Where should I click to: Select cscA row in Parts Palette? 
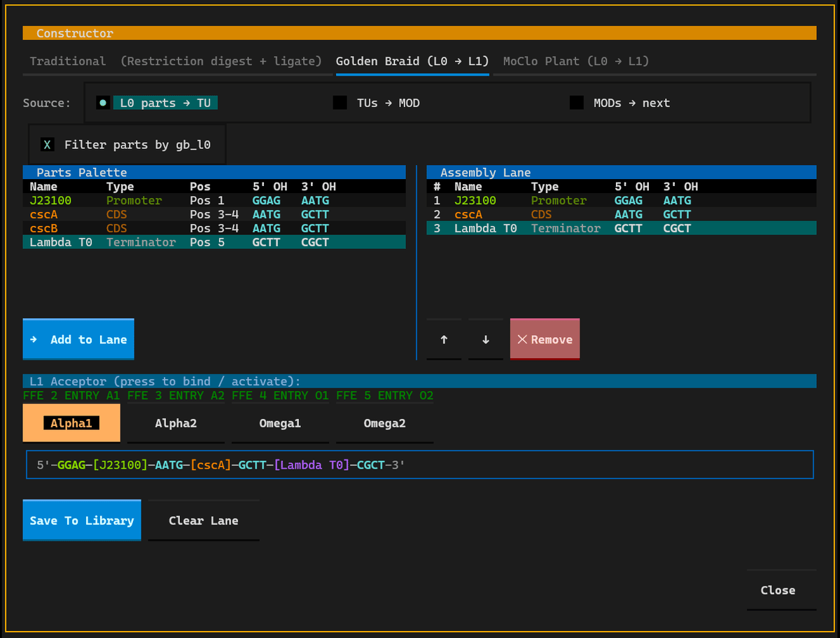tap(214, 215)
